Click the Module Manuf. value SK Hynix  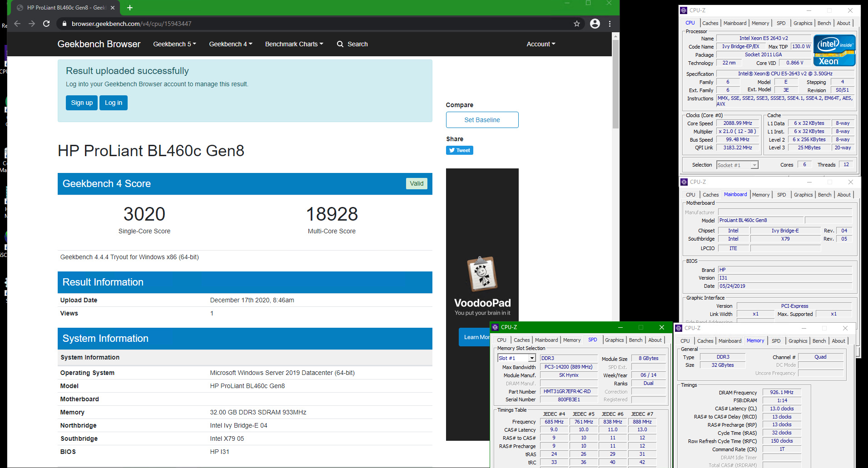[x=569, y=375]
